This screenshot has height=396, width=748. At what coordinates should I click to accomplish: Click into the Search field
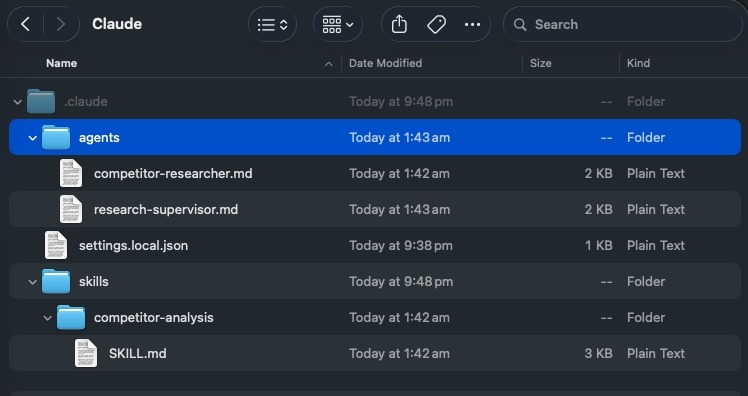[x=623, y=24]
